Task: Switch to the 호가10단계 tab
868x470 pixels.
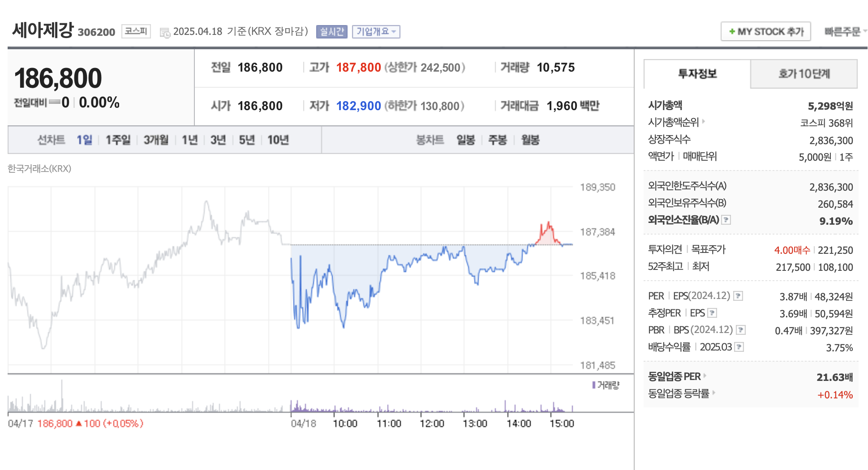Action: point(804,74)
